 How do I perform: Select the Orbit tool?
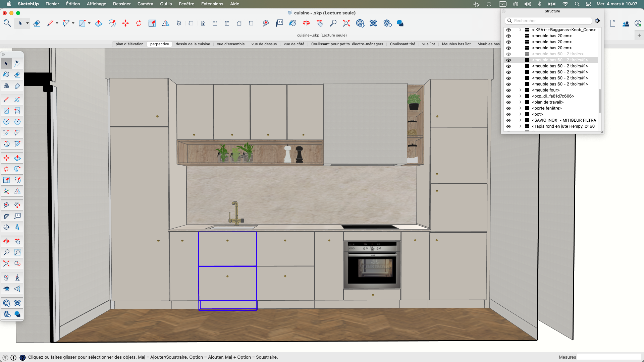tap(6, 241)
